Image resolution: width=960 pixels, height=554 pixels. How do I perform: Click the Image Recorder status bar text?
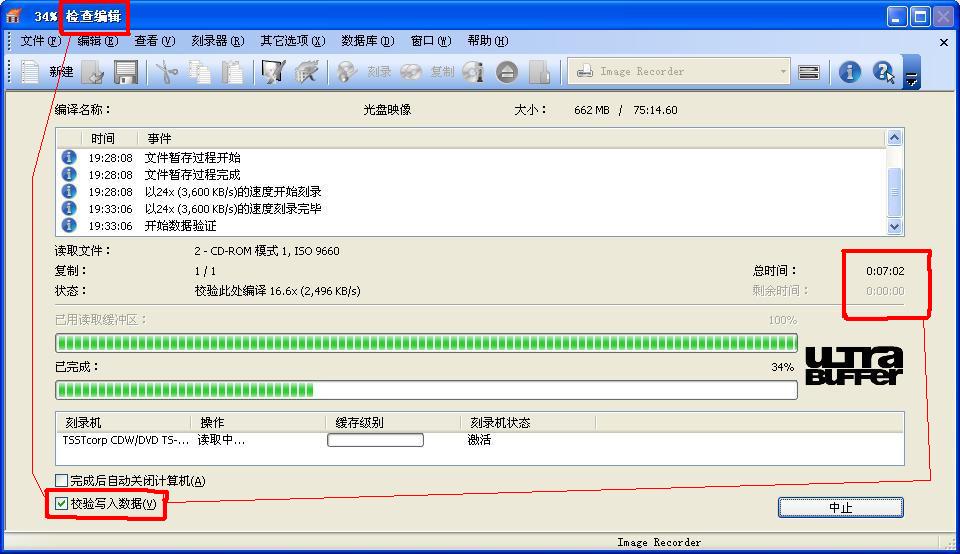659,542
